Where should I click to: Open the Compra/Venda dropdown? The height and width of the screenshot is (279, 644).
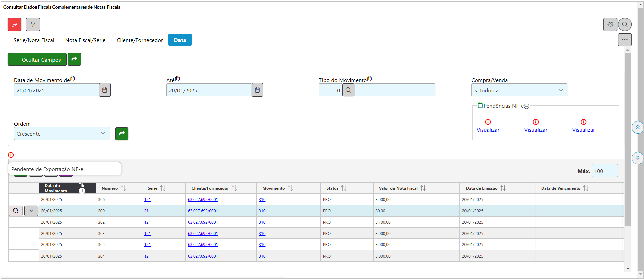(519, 90)
